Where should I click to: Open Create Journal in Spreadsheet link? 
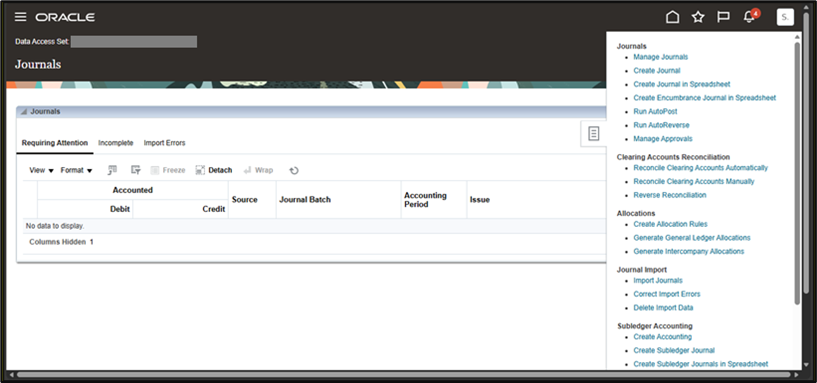click(682, 84)
